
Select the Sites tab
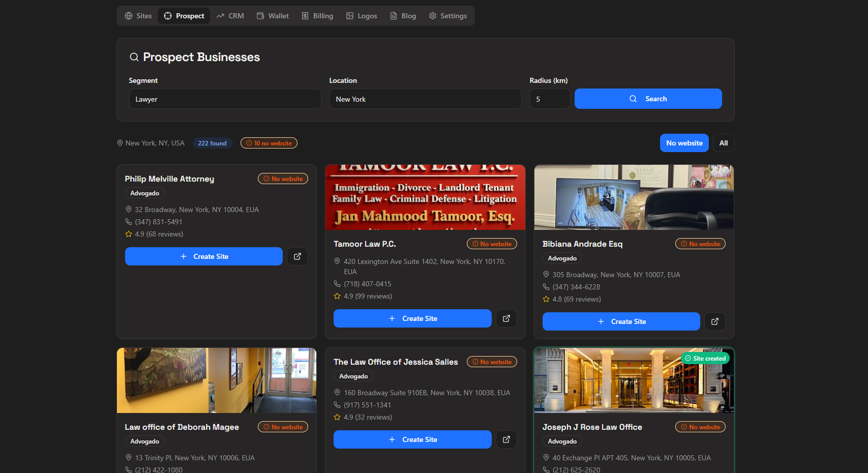(x=137, y=16)
